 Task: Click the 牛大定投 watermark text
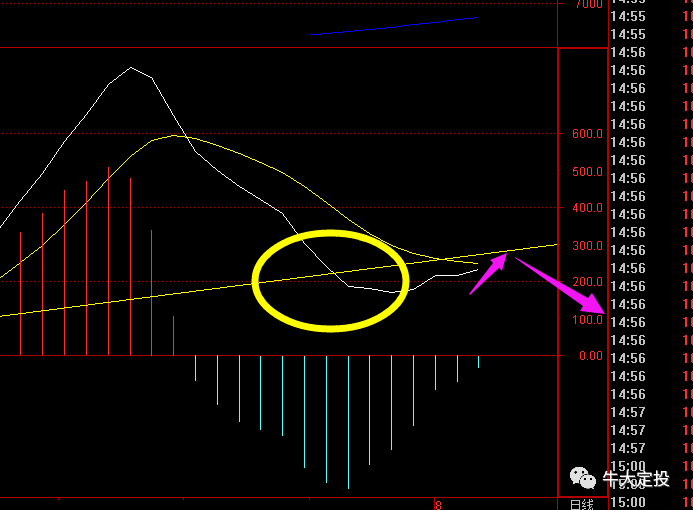(635, 478)
